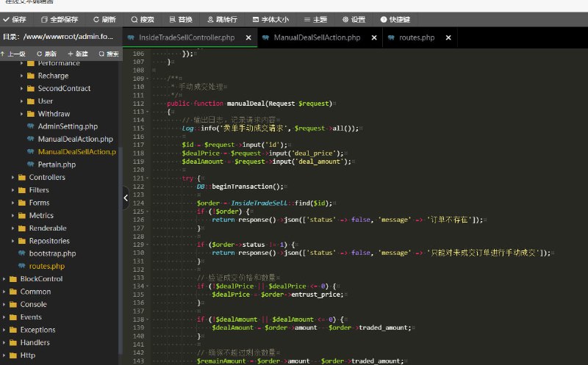Viewport: 588px width, 365px height.
Task: Fold the if block at line 134
Action: pos(148,286)
